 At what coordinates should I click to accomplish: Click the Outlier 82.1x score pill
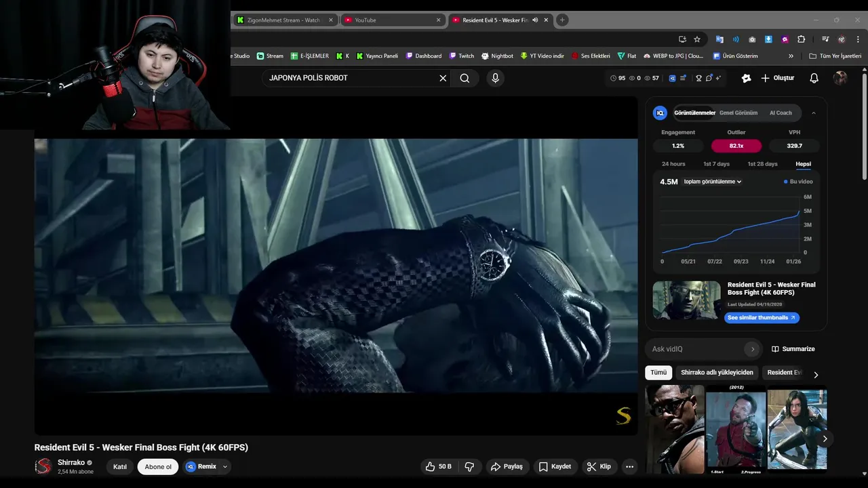coord(736,146)
